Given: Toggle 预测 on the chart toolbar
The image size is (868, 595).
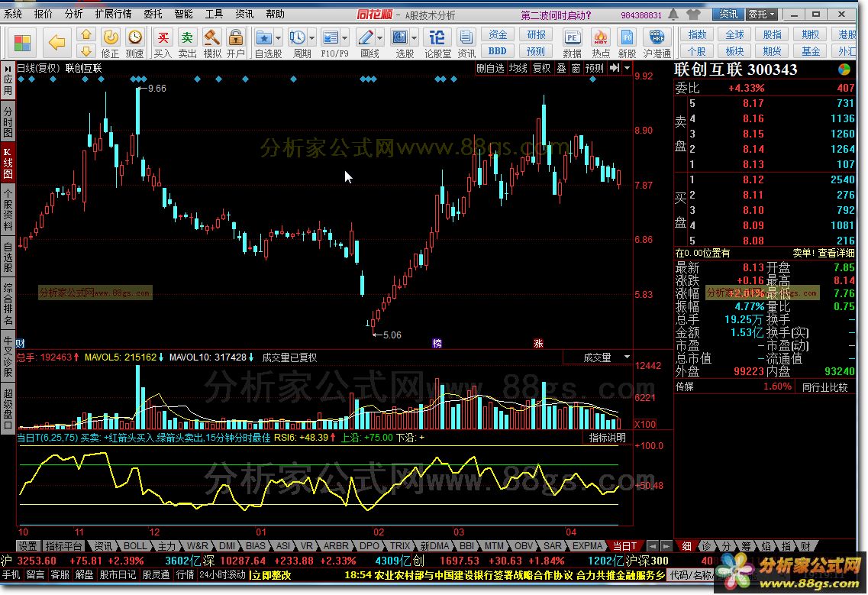Looking at the screenshot, I should point(595,68).
